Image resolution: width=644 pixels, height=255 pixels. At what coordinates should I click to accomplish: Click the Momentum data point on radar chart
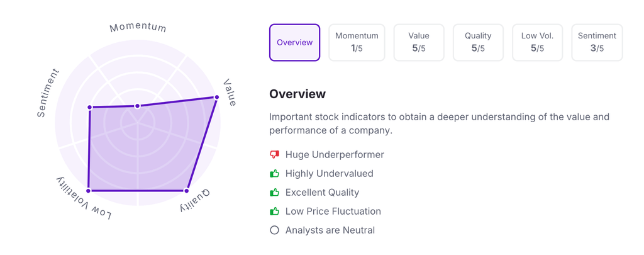138,106
